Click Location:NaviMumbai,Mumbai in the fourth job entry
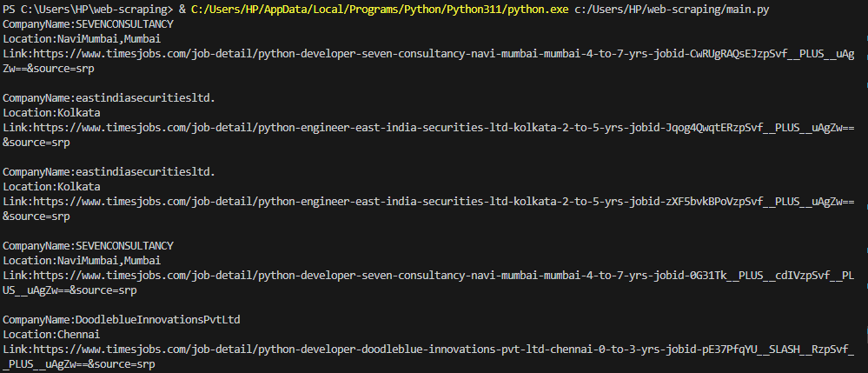Image resolution: width=868 pixels, height=373 pixels. click(x=82, y=261)
